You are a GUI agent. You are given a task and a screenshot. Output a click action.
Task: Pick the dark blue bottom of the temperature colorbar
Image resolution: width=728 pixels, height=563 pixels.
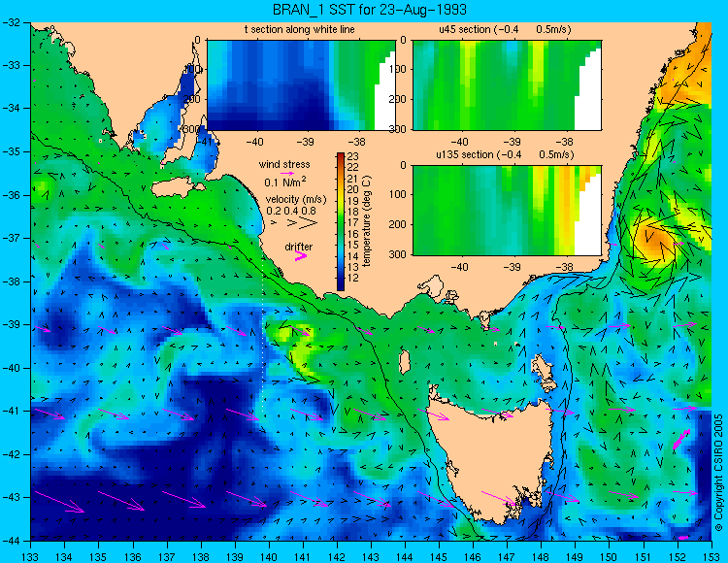tap(341, 286)
